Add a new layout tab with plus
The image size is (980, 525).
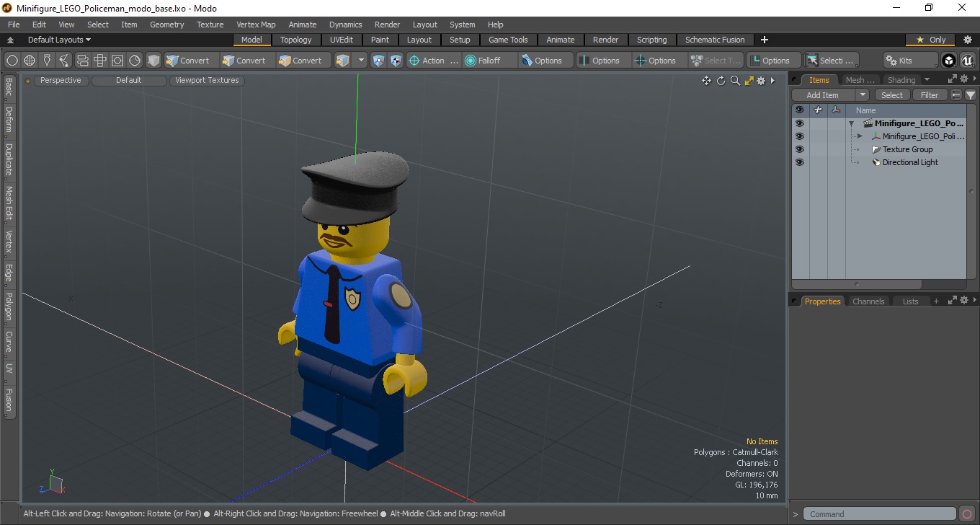coord(765,40)
